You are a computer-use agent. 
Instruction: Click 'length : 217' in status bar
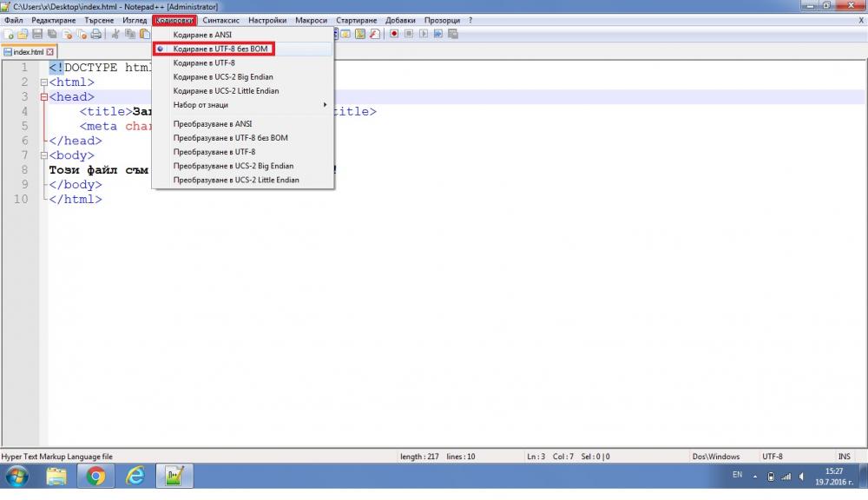[419, 457]
